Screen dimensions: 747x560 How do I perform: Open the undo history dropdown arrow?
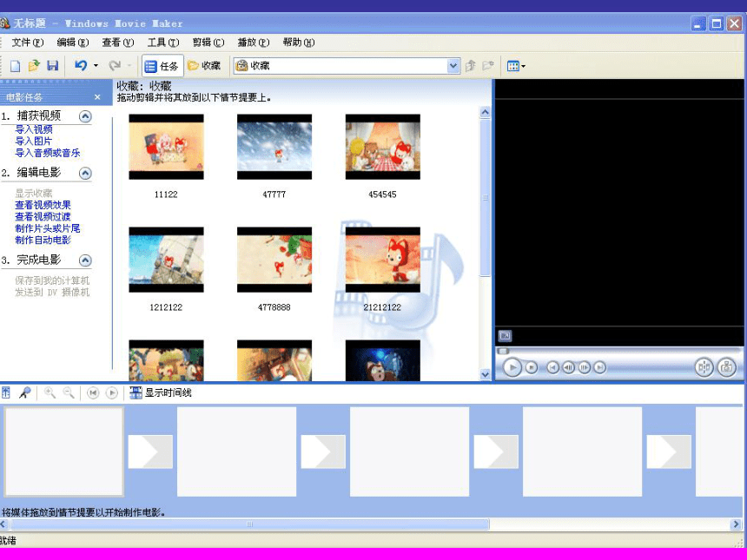(96, 66)
